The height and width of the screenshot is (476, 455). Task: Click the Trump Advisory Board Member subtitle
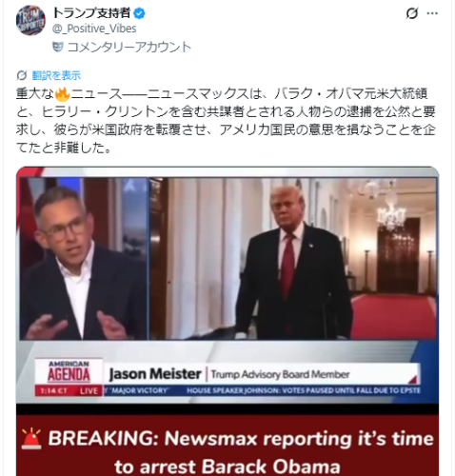point(281,374)
